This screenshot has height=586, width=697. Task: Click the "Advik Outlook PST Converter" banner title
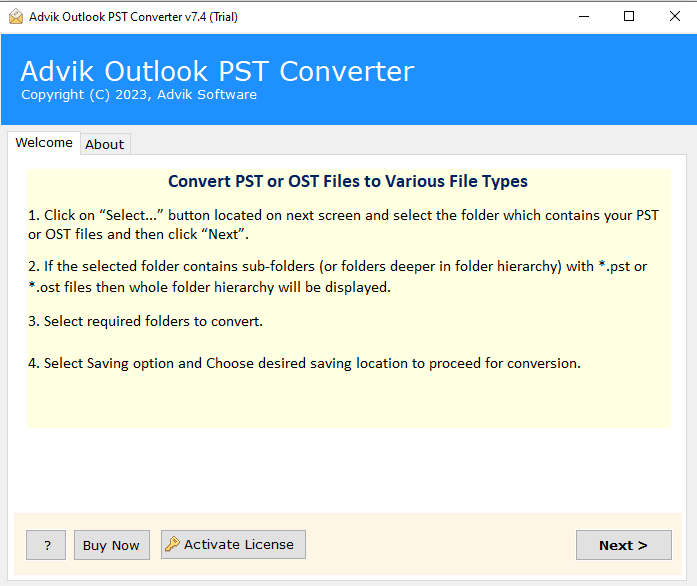pyautogui.click(x=217, y=71)
